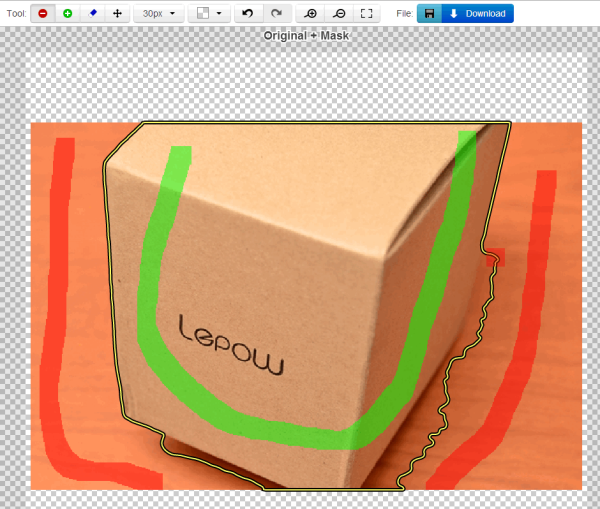Redo the last undone action
The image size is (600, 509).
[x=277, y=14]
